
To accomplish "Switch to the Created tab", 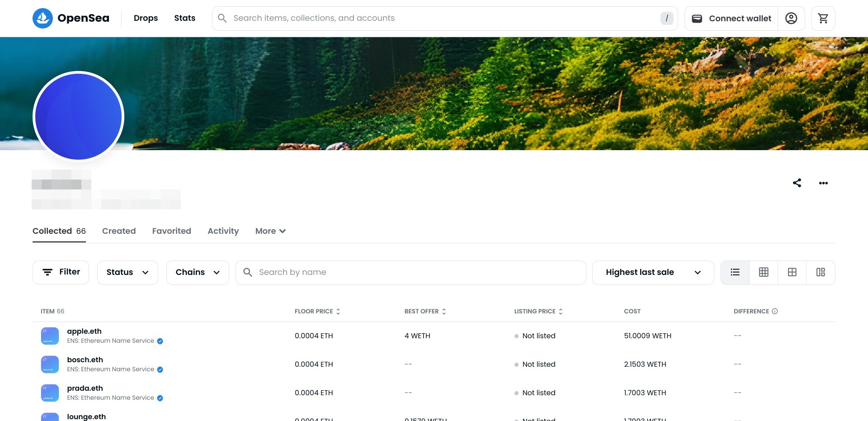I will (x=119, y=231).
